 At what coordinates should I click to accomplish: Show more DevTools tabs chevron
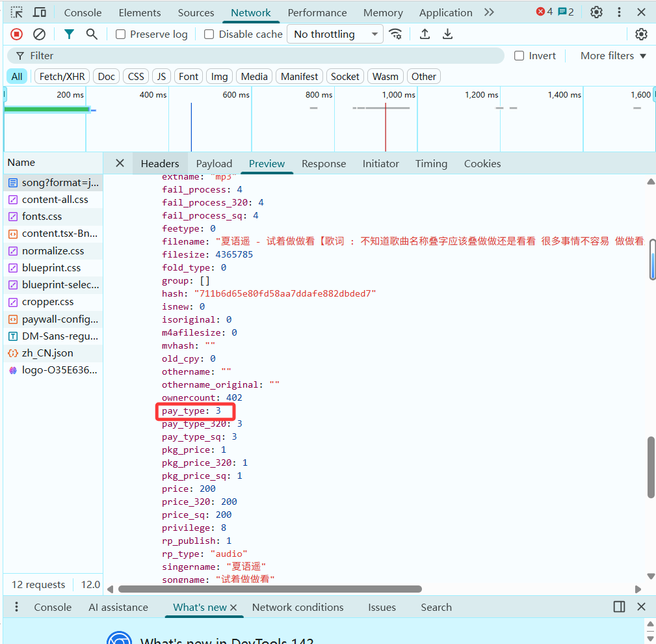pyautogui.click(x=489, y=12)
